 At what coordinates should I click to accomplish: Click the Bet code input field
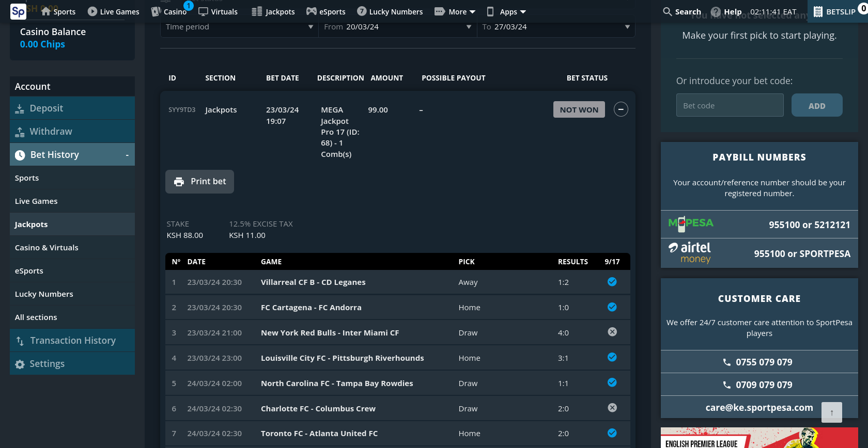(730, 105)
